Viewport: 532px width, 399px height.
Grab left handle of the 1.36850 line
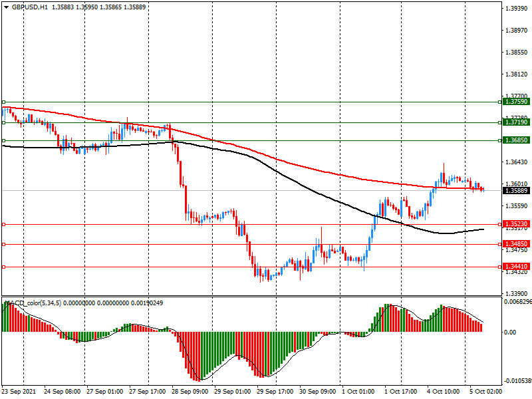point(4,140)
